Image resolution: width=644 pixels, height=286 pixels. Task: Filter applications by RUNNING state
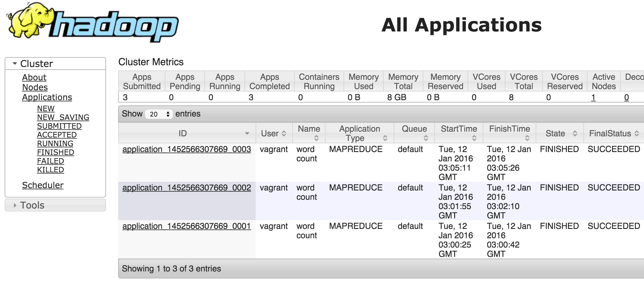(55, 144)
